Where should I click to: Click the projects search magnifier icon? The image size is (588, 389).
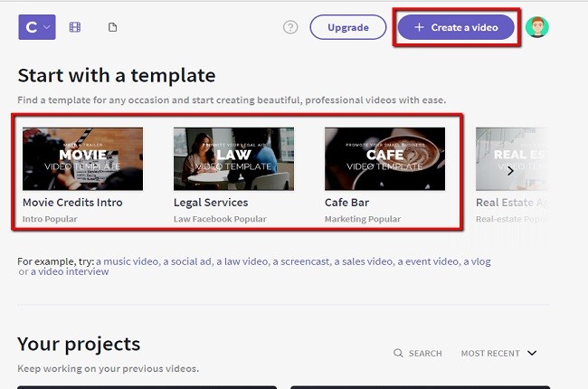pos(398,353)
